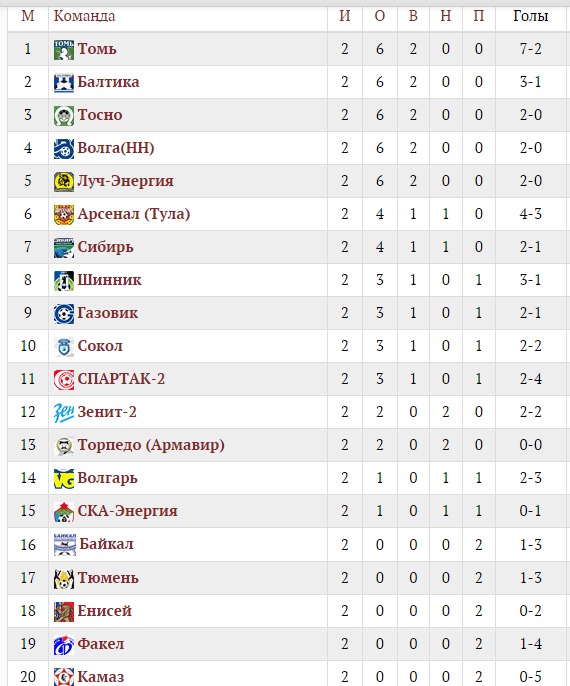Open the Волга(НН) team link

coord(116,148)
